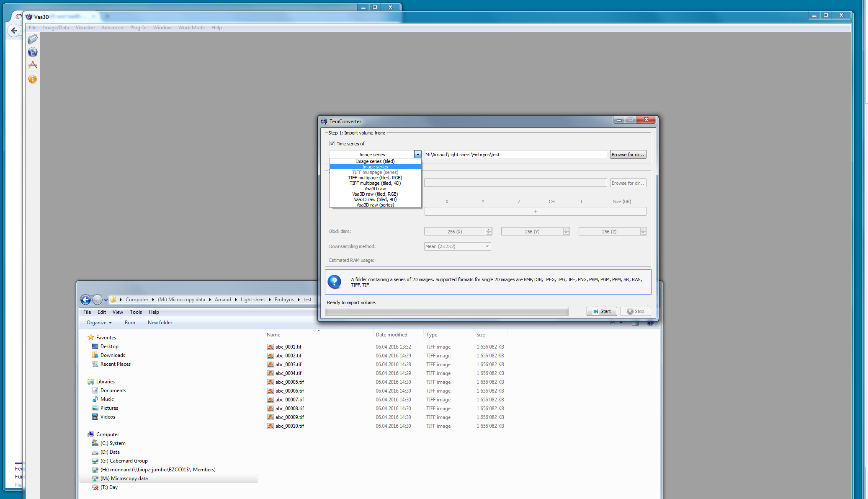This screenshot has height=499, width=868.
Task: Select 'Vaa3D raw (tiled, RGB)' option
Action: pos(375,194)
